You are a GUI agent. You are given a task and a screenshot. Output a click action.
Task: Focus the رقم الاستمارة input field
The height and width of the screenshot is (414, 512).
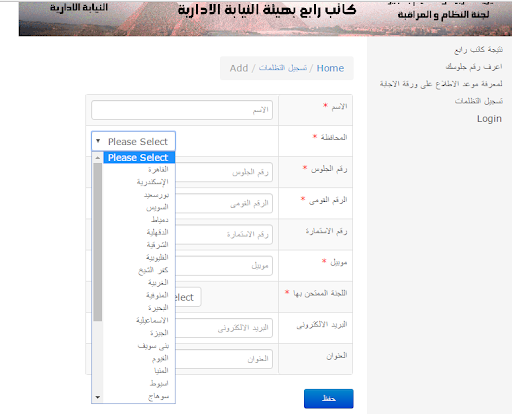tap(224, 234)
